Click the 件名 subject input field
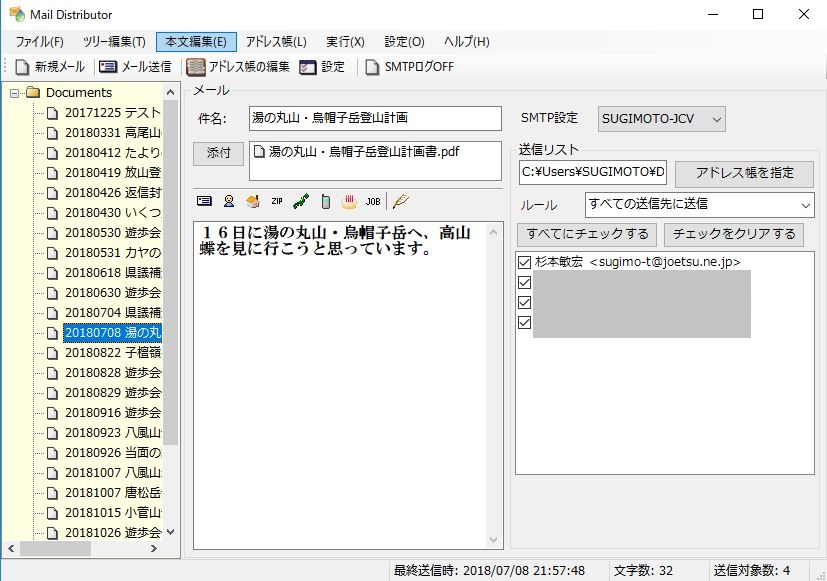The height and width of the screenshot is (581, 827). point(375,118)
